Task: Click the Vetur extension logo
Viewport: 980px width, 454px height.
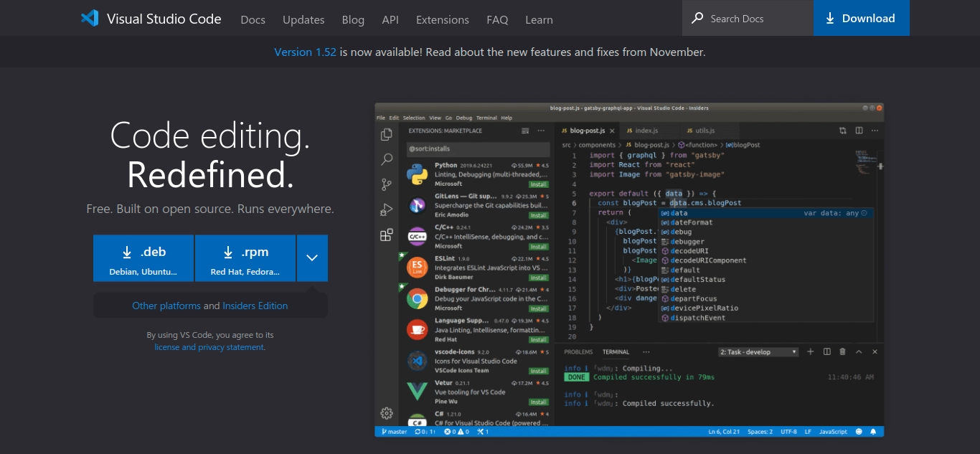Action: [x=418, y=392]
